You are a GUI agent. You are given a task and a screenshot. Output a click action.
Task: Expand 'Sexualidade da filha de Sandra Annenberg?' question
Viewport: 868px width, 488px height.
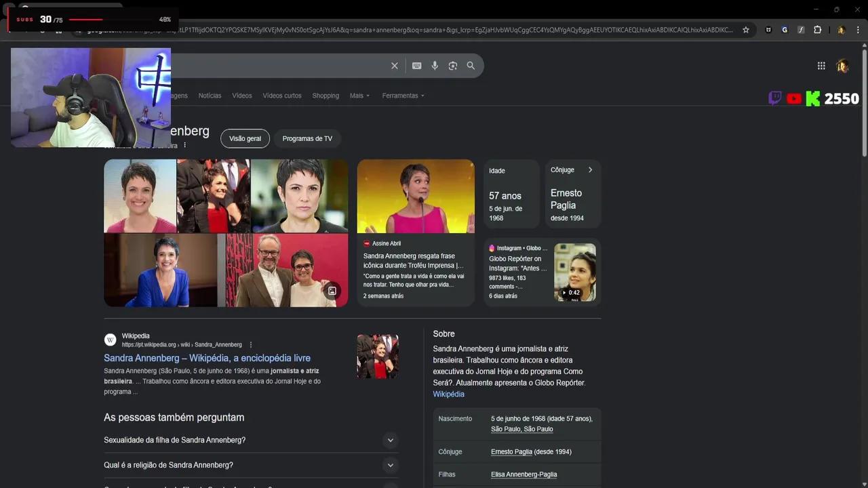click(x=251, y=441)
